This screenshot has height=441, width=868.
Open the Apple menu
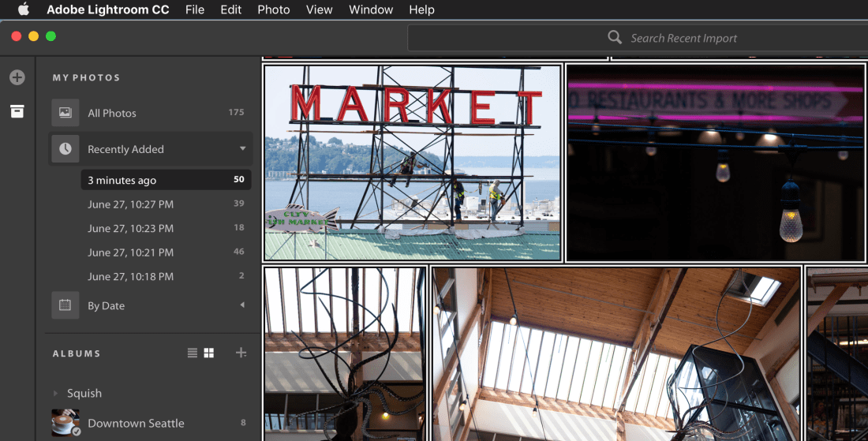[23, 9]
